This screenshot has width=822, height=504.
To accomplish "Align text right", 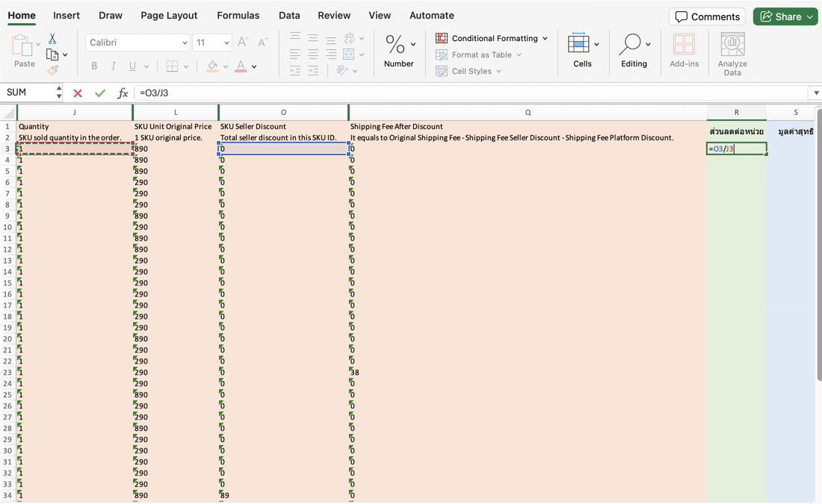I will (331, 54).
